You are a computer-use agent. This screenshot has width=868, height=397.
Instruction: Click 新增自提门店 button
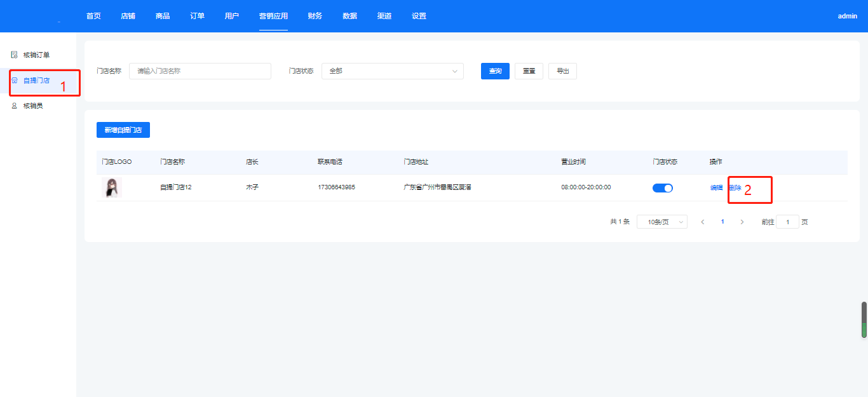123,130
